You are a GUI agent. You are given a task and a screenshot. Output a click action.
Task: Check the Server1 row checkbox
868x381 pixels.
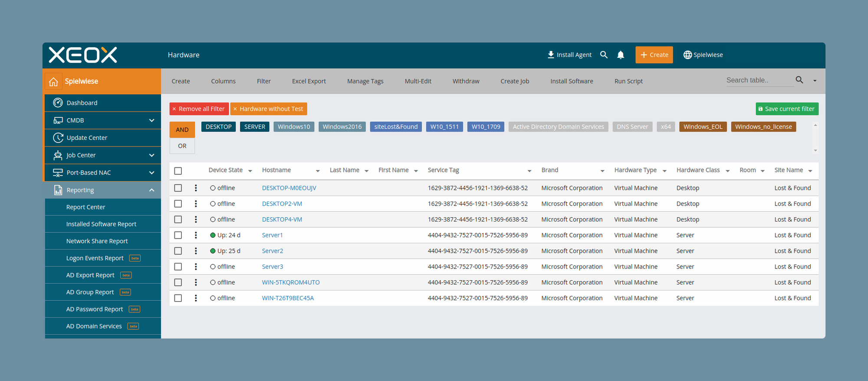[178, 235]
